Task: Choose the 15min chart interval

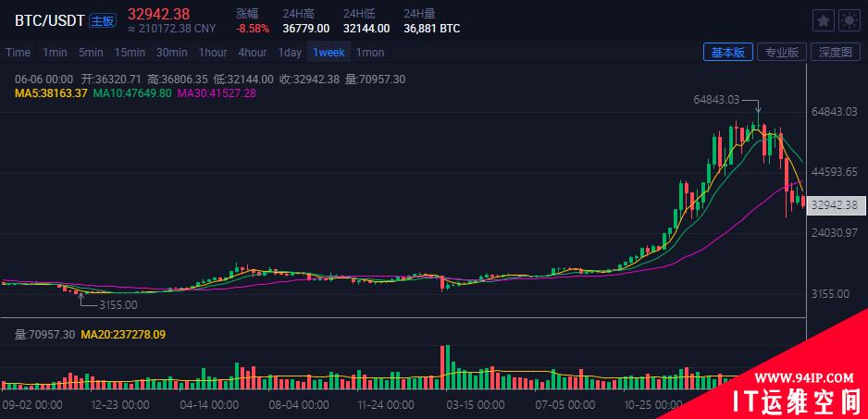Action: [130, 53]
